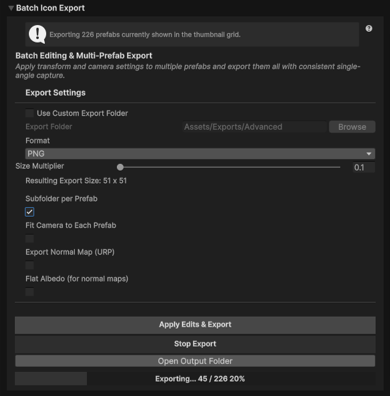Click the Batch Icon Export header label

[50, 8]
